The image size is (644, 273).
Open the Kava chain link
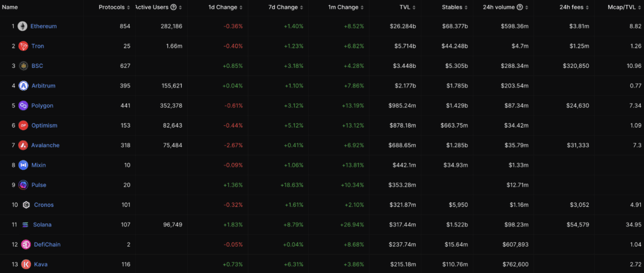(x=41, y=264)
